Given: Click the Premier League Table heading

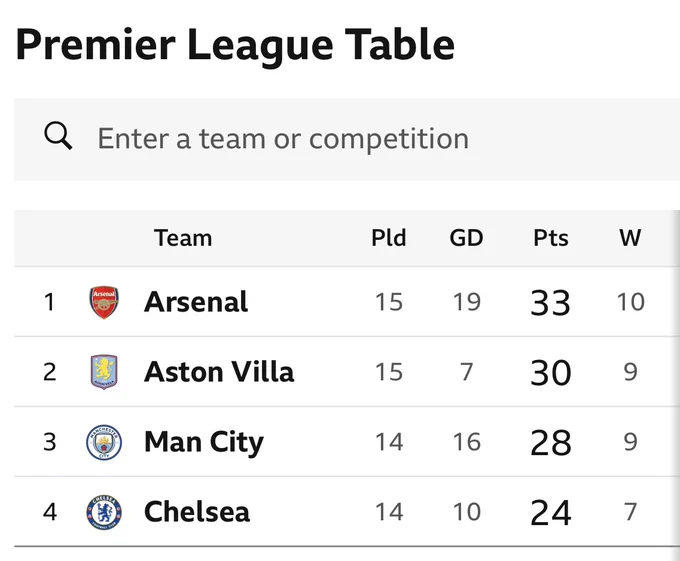Looking at the screenshot, I should pyautogui.click(x=235, y=45).
